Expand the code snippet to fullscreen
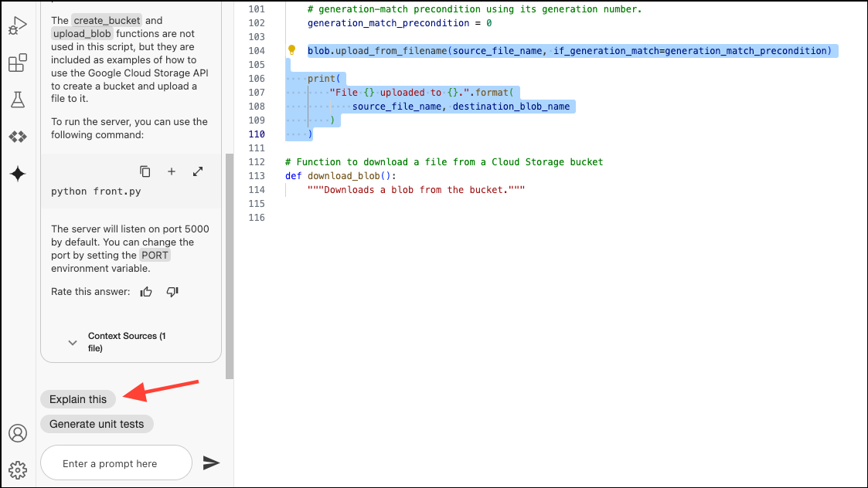This screenshot has width=868, height=488. 199,171
